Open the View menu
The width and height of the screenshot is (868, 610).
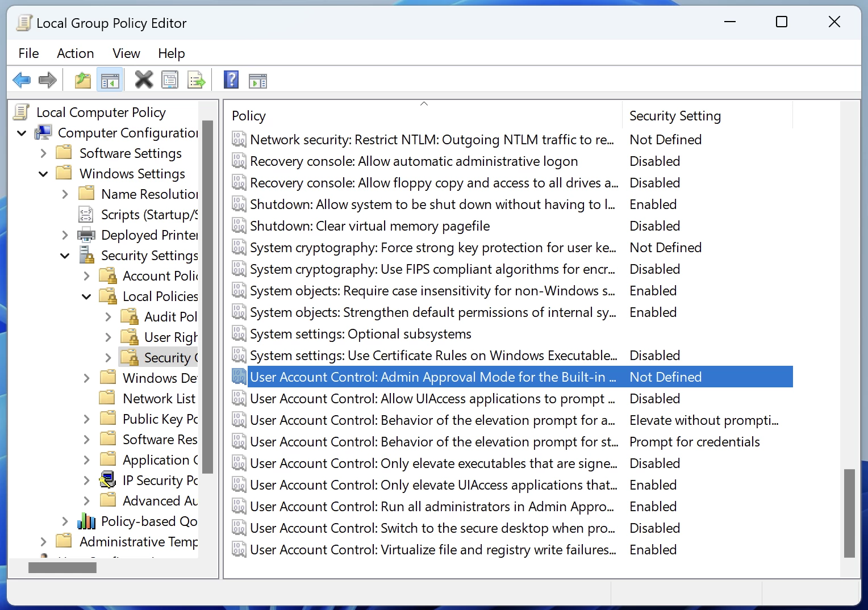tap(126, 53)
